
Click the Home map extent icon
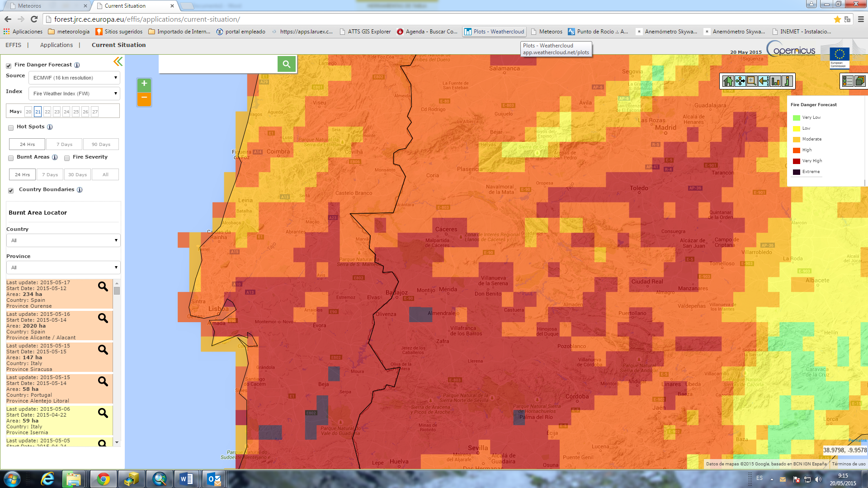coord(728,81)
